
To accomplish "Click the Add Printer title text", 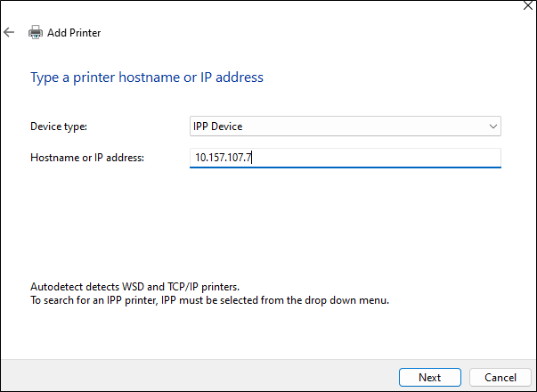I will coord(74,33).
